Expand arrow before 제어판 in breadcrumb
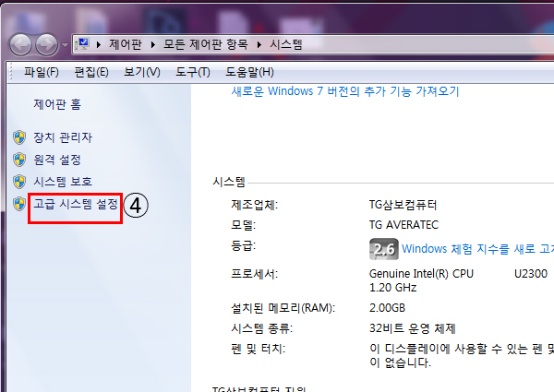Screen dimensions: 554x392 (99, 44)
